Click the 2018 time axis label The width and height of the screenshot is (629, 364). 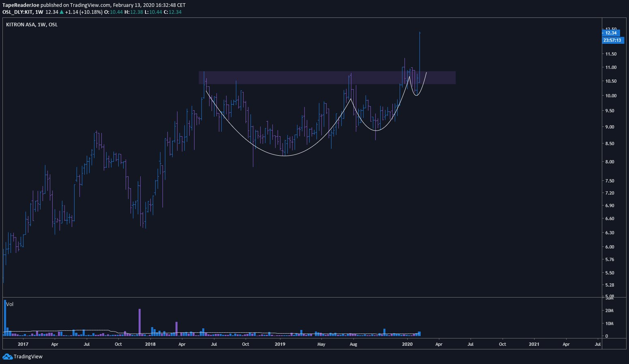(150, 344)
